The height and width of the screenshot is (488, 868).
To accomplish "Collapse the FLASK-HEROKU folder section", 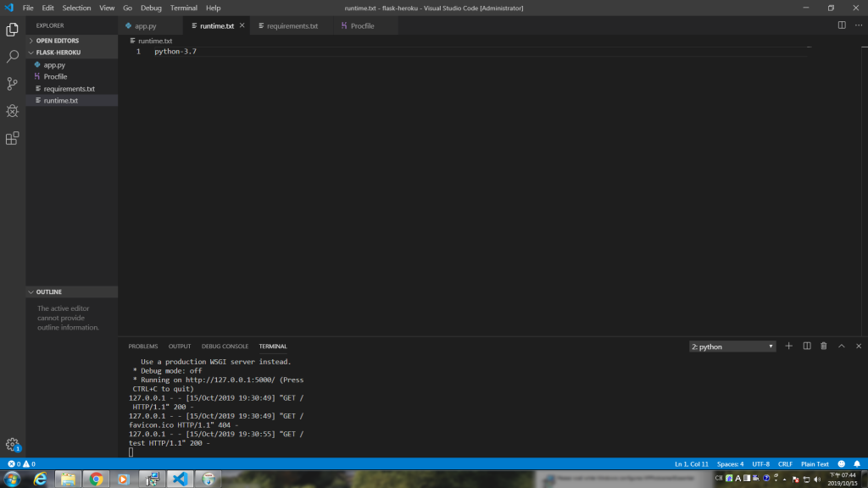I will (x=71, y=53).
